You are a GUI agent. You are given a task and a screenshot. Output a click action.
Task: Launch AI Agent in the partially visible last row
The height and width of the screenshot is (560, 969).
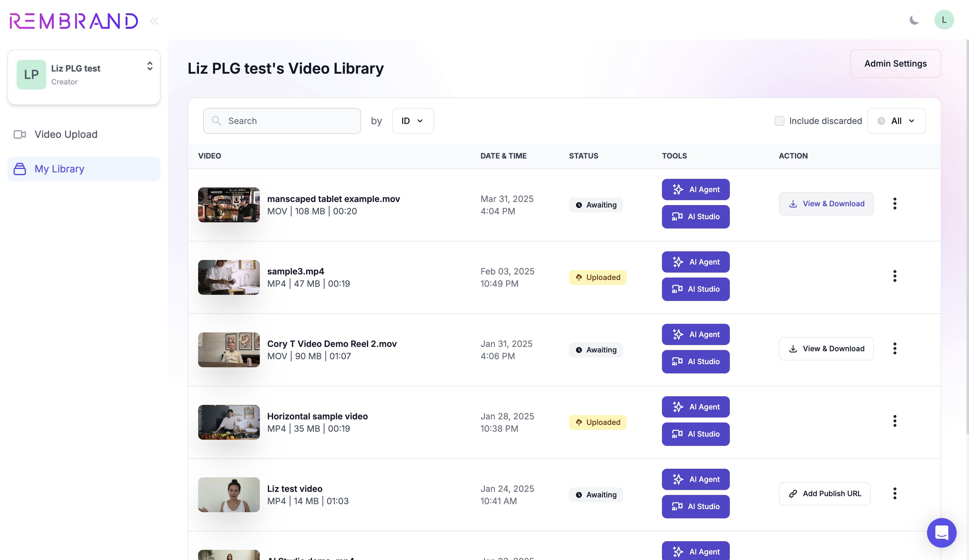pos(696,551)
